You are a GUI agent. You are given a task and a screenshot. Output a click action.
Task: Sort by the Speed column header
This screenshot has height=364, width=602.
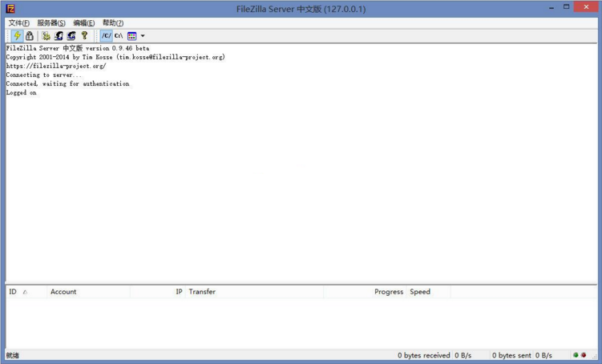(x=429, y=292)
